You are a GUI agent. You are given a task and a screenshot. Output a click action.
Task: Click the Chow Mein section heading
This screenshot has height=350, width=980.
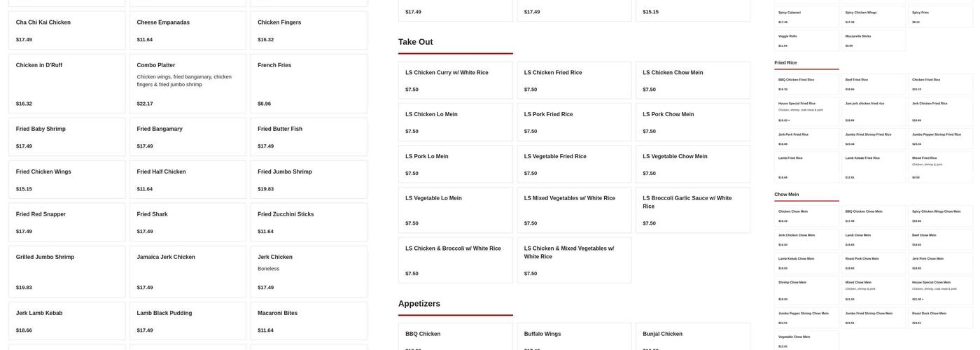pos(786,195)
